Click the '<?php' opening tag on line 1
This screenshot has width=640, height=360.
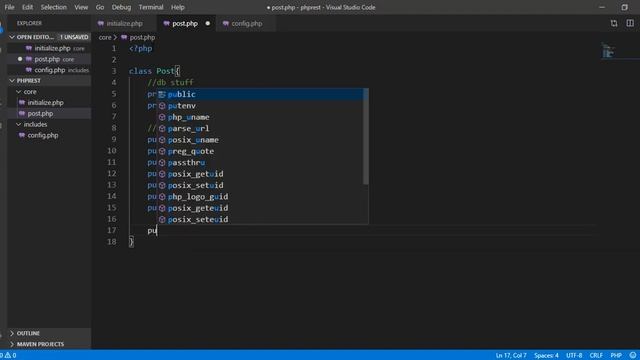click(140, 49)
